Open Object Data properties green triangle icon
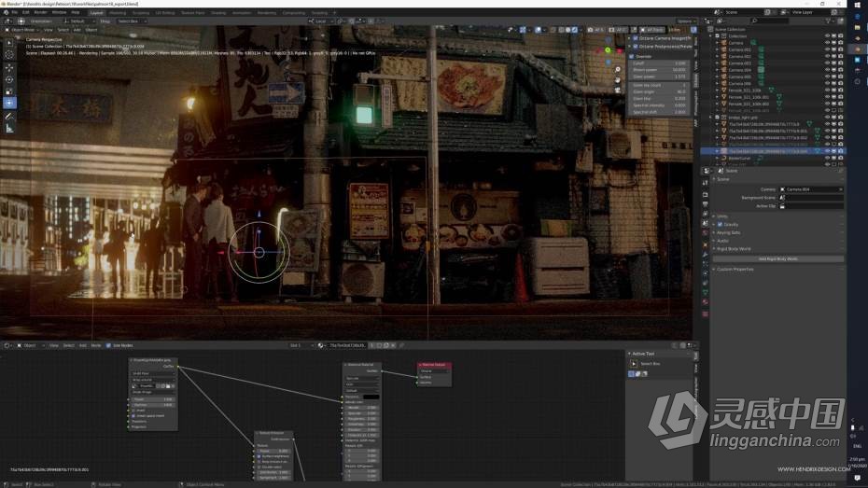Image resolution: width=868 pixels, height=488 pixels. click(706, 293)
